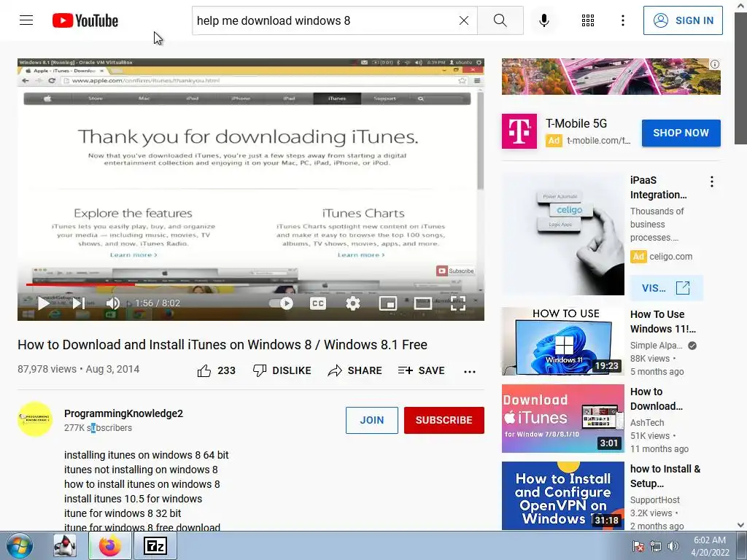Toggle closed captions CC
The width and height of the screenshot is (747, 560).
(318, 303)
